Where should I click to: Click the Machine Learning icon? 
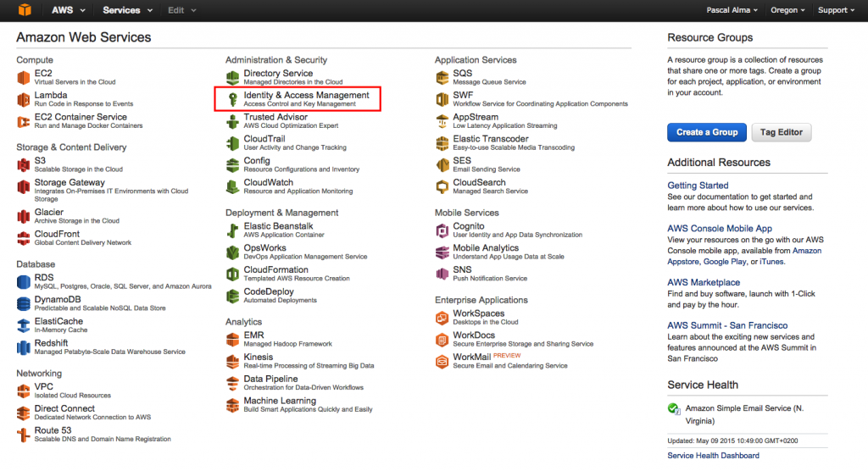pyautogui.click(x=232, y=405)
